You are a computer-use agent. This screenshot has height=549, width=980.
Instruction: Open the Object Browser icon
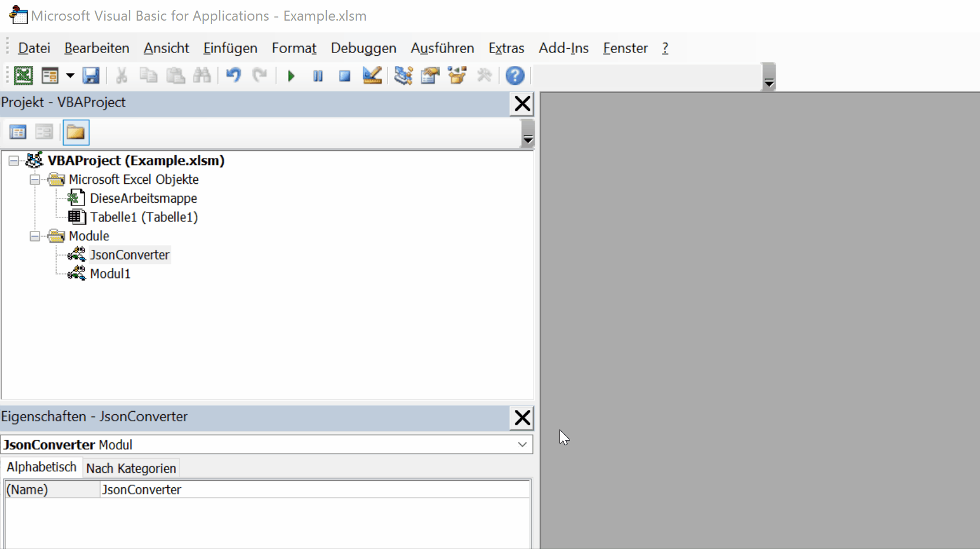[x=457, y=75]
